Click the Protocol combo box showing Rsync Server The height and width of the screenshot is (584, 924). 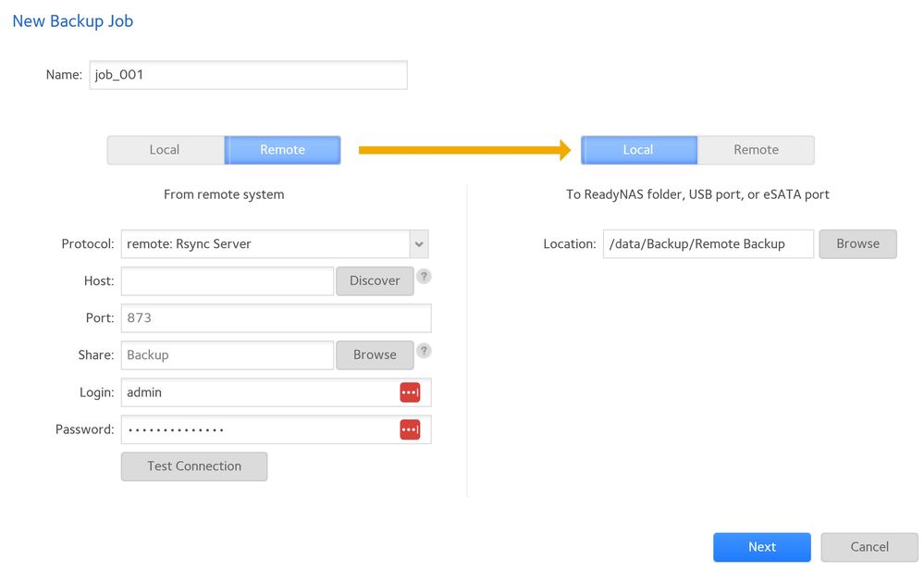tap(265, 244)
